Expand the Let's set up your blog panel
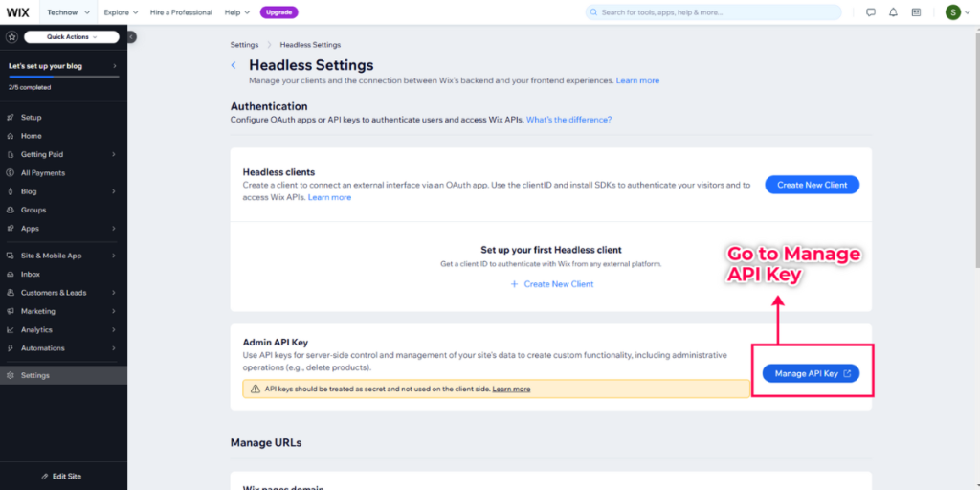The width and height of the screenshot is (980, 490). (63, 66)
